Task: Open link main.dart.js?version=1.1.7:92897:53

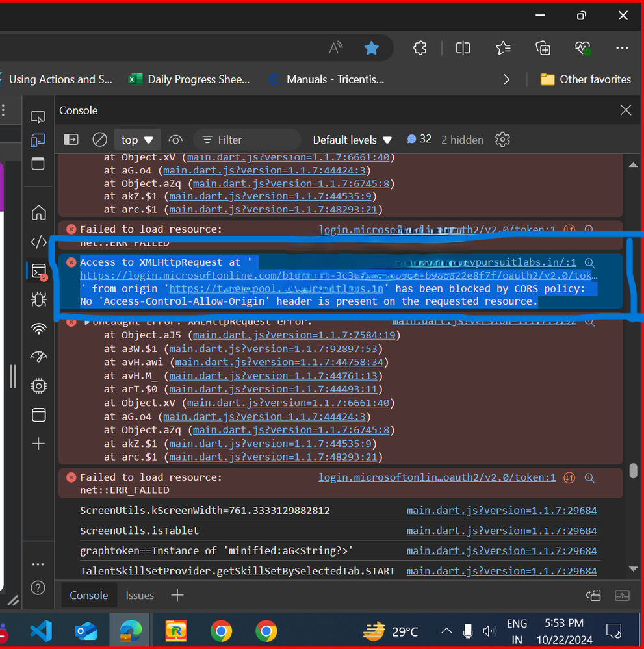Action: click(274, 349)
